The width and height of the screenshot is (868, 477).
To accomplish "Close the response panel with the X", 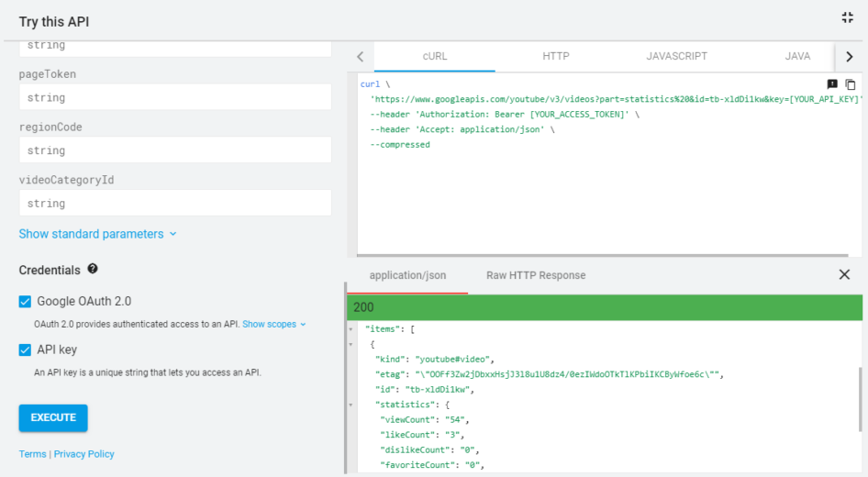I will (844, 275).
